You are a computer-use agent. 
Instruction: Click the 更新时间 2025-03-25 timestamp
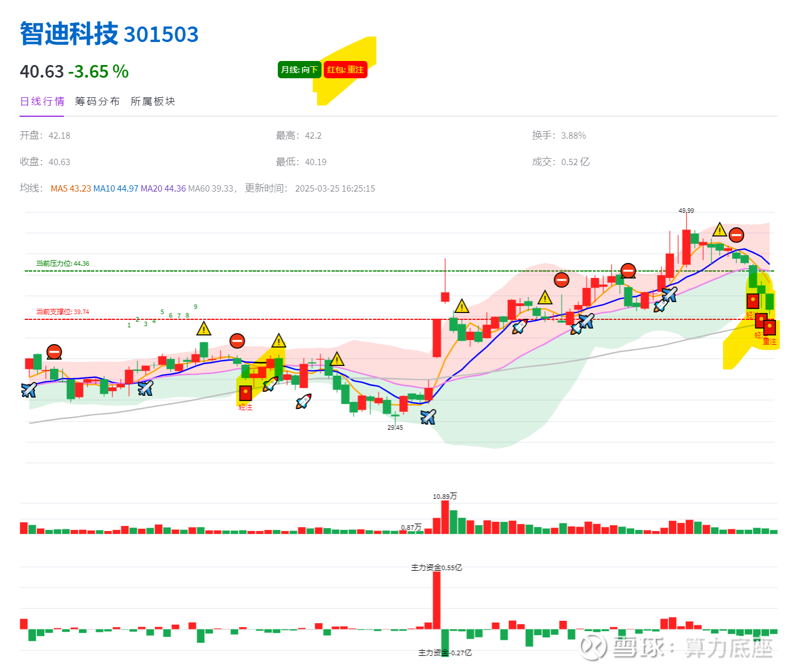pos(310,189)
